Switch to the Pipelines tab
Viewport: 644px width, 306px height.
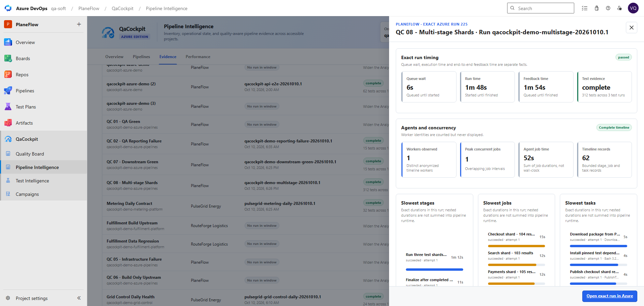tap(141, 57)
